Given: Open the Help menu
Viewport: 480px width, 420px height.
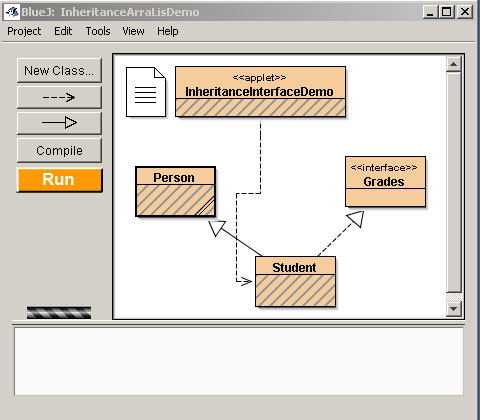Looking at the screenshot, I should coord(168,31).
